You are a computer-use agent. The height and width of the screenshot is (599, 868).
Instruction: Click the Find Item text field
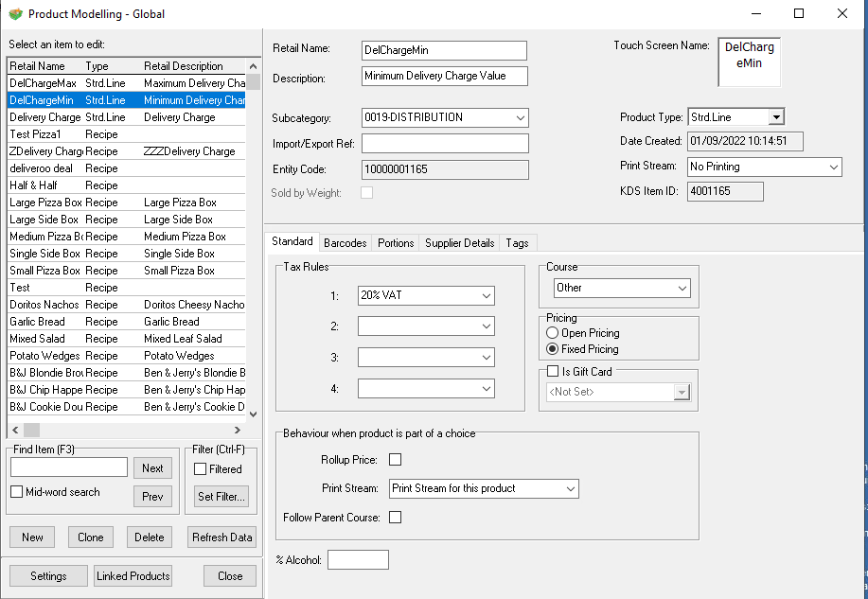[x=69, y=467]
